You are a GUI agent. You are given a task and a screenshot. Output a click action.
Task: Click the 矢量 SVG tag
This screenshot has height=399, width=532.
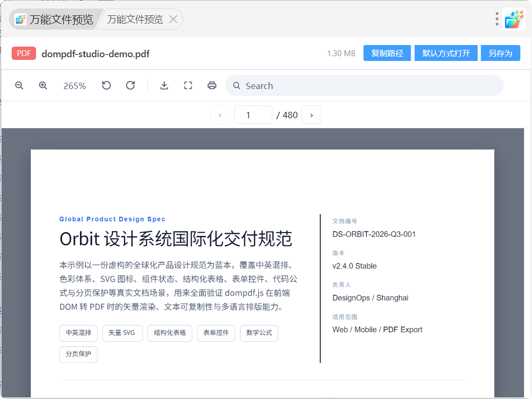tap(122, 333)
